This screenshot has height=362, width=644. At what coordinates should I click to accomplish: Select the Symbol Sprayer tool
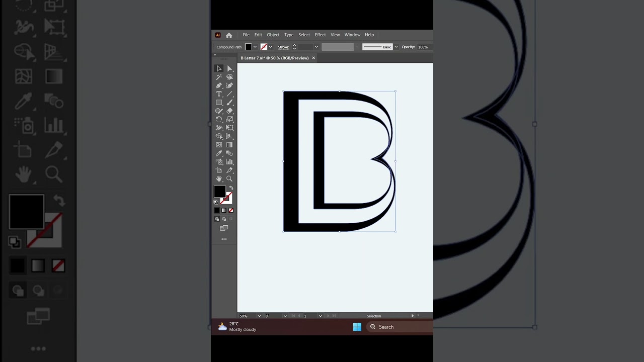[x=219, y=162]
